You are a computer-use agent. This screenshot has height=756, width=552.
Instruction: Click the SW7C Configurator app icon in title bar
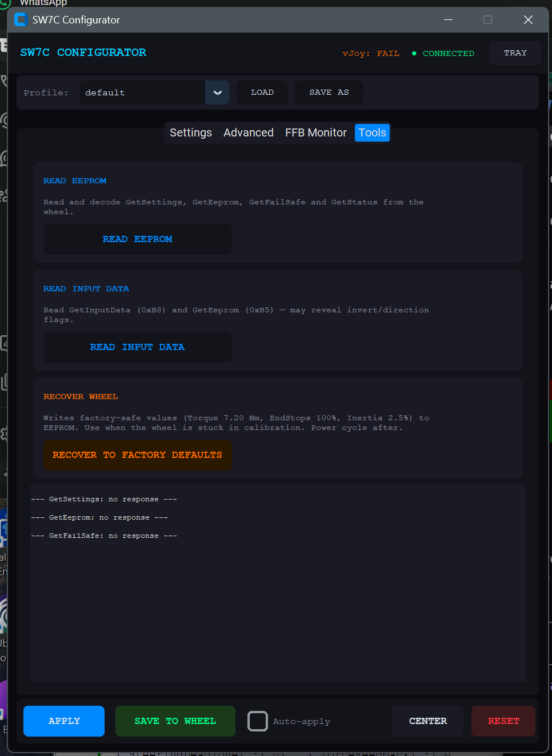(21, 20)
